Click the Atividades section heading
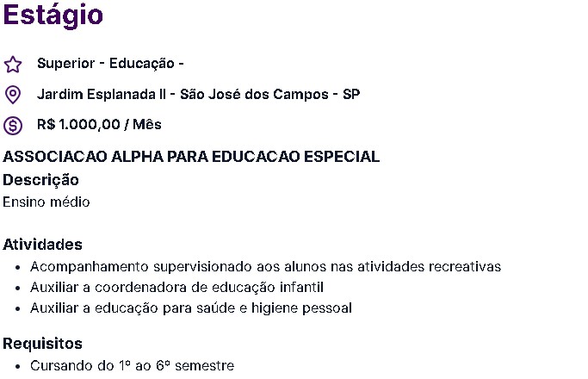The width and height of the screenshot is (588, 379). pyautogui.click(x=42, y=245)
